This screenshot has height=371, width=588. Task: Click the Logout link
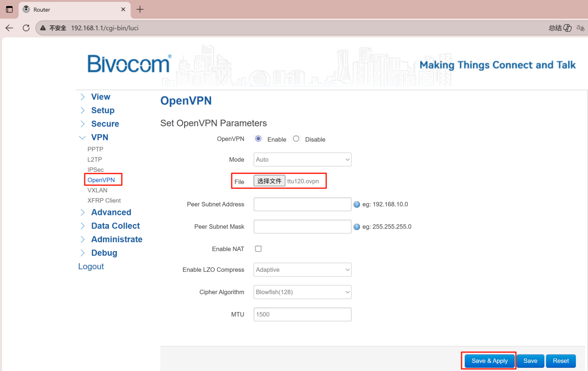(91, 266)
